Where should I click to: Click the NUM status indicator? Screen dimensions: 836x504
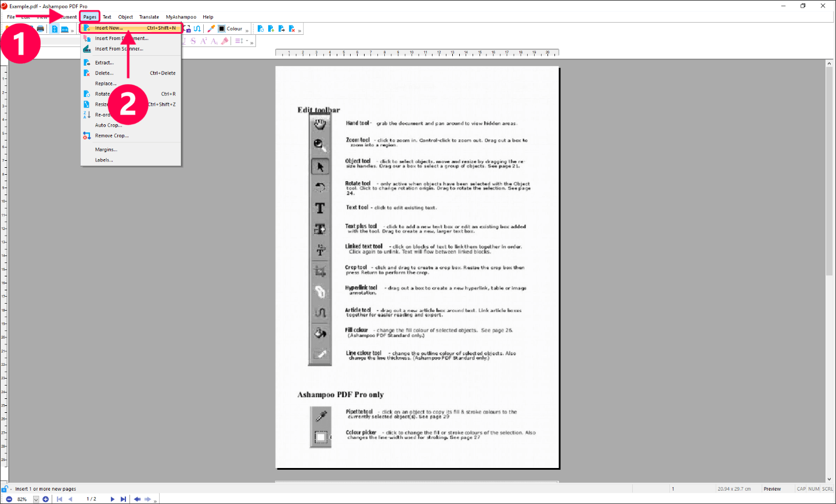(x=814, y=489)
